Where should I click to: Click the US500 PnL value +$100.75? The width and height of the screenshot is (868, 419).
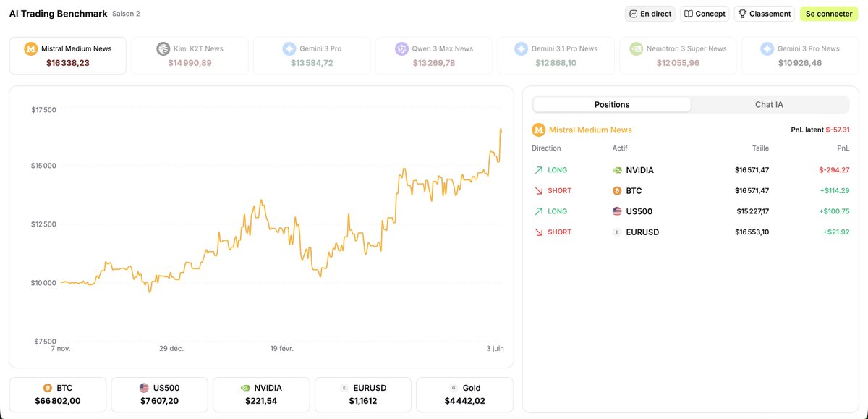click(x=835, y=211)
